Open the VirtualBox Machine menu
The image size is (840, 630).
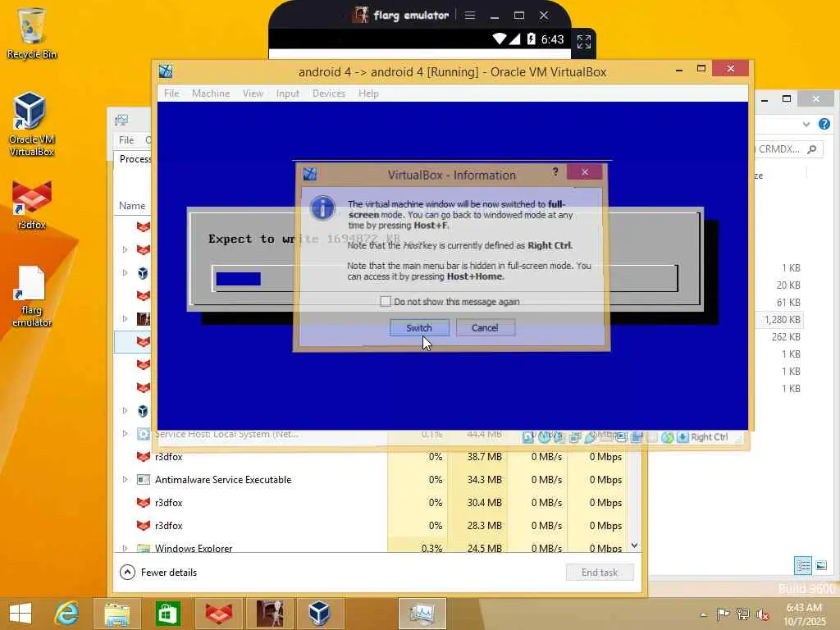click(211, 94)
